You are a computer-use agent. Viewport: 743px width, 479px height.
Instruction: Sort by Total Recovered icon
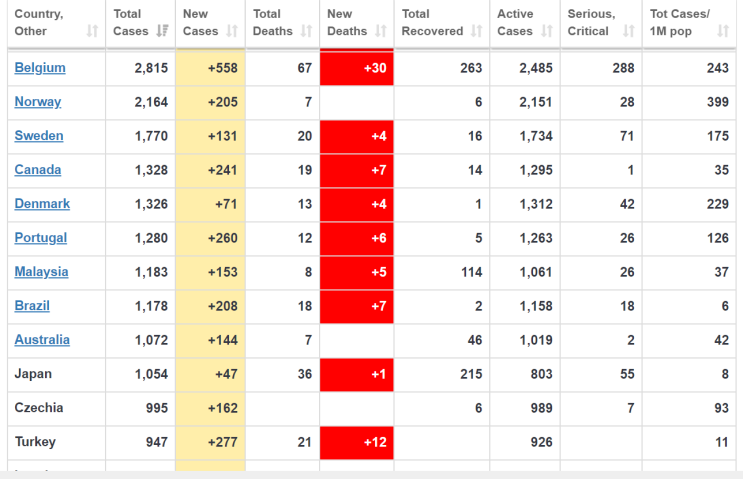coord(476,32)
